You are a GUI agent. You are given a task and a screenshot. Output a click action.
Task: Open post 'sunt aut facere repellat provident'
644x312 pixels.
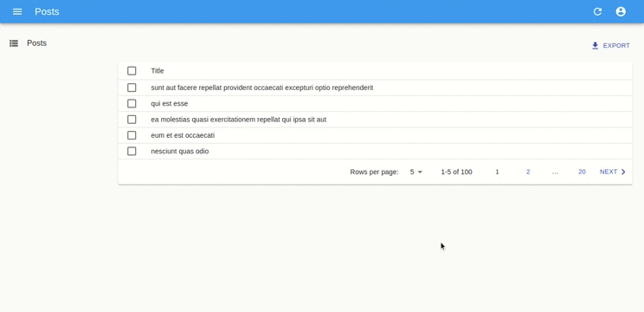[x=262, y=88]
